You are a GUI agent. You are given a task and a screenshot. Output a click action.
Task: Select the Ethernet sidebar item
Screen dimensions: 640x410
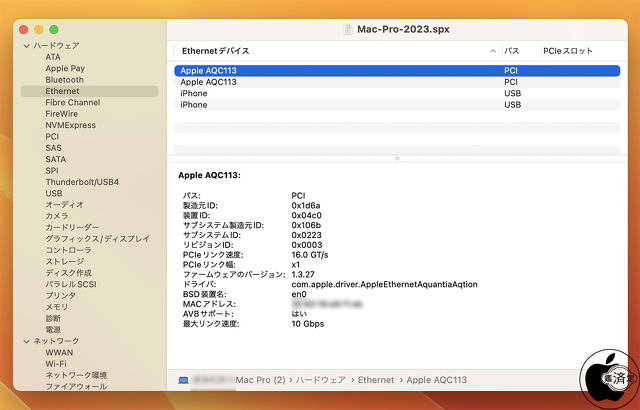[x=89, y=91]
